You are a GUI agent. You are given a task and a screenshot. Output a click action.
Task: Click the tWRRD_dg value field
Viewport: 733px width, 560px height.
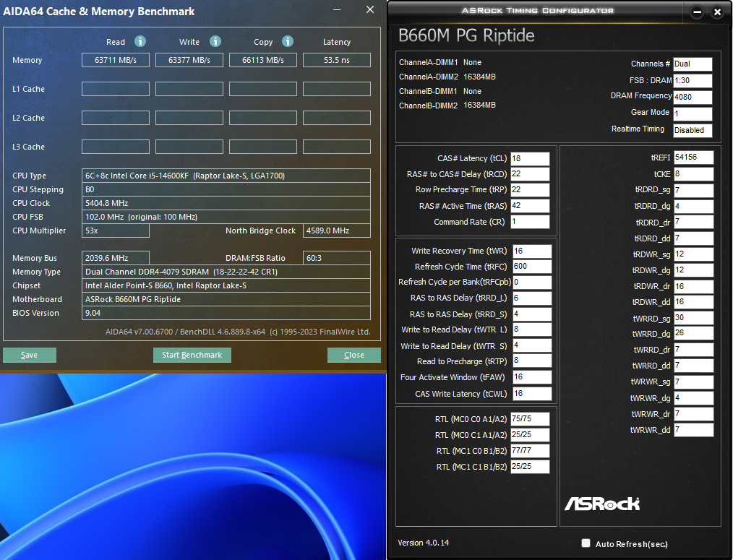pos(693,333)
